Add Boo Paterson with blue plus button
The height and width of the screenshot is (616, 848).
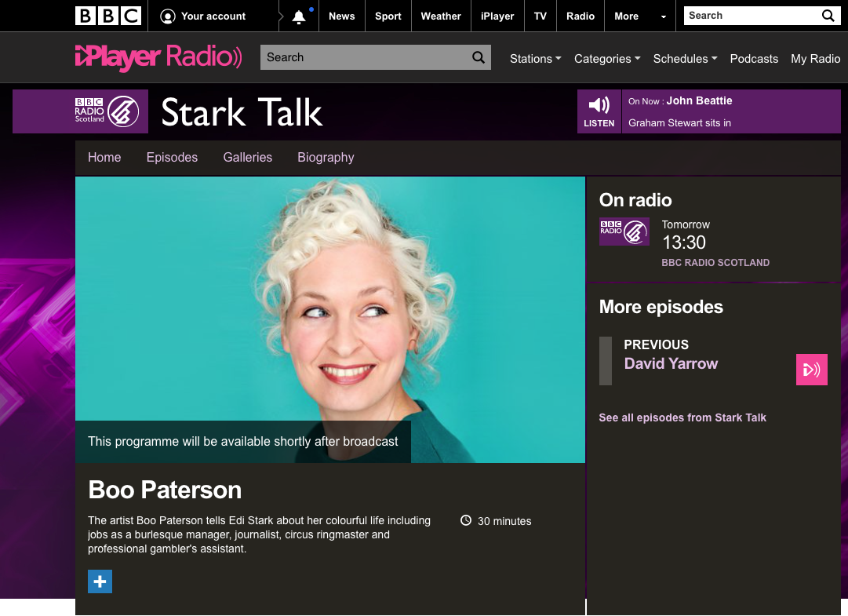click(100, 581)
